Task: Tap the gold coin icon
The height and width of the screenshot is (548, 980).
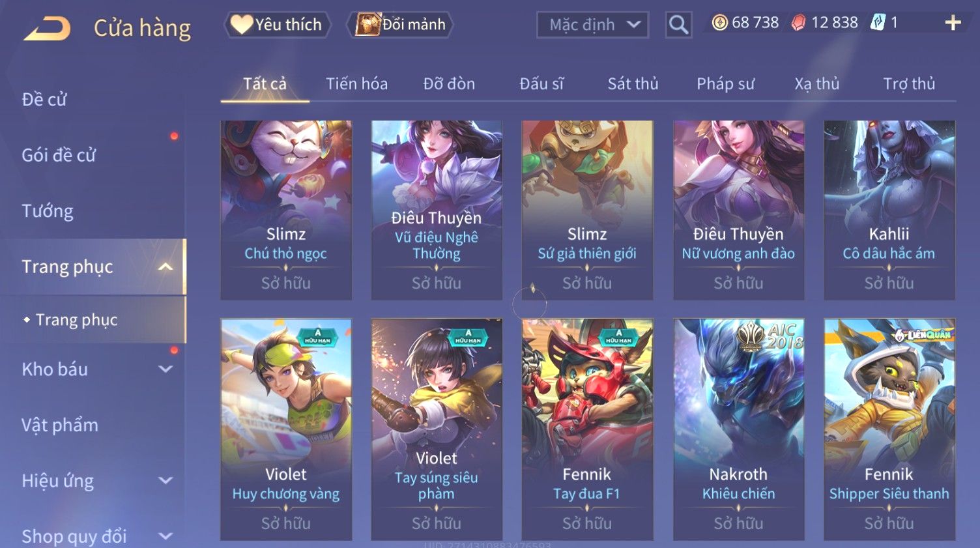Action: 719,23
